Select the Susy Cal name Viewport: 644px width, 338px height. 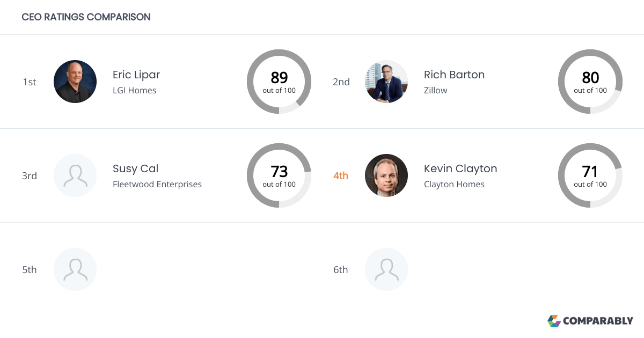136,168
